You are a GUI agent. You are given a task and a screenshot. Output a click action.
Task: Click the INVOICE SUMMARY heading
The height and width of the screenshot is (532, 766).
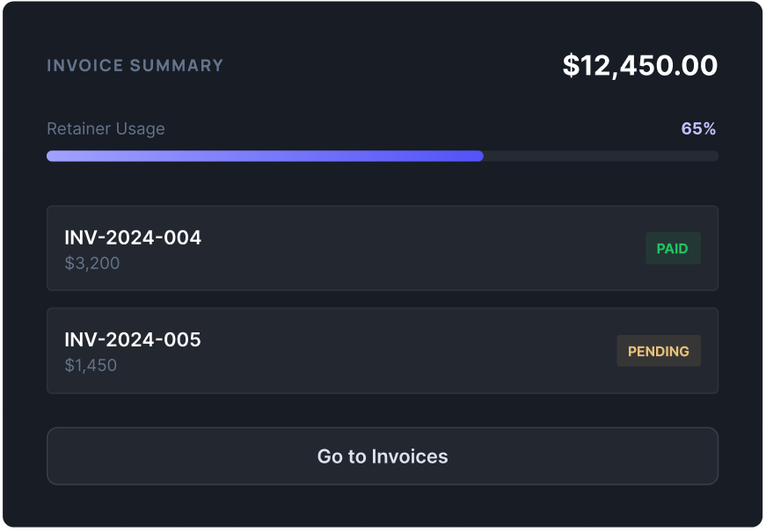[135, 65]
